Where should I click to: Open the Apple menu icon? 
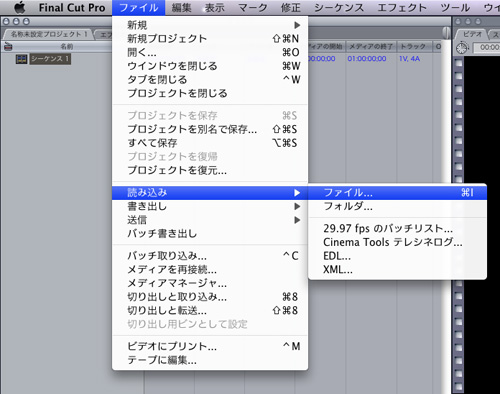(19, 7)
